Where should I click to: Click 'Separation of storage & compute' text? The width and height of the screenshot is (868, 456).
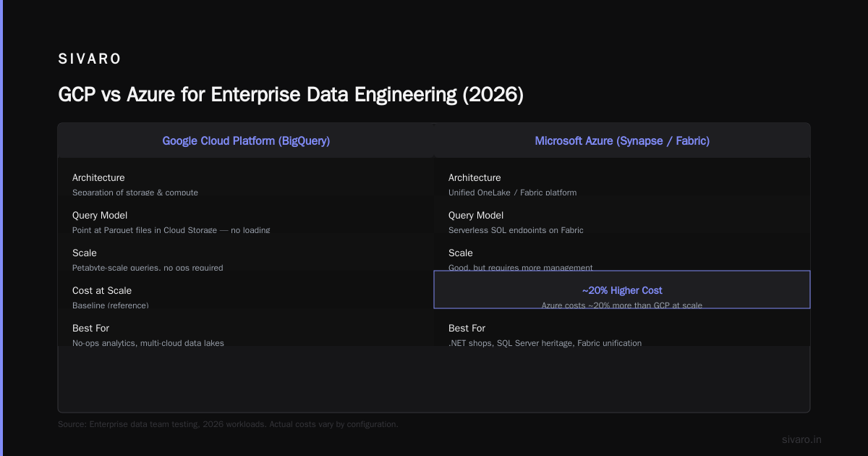point(135,193)
